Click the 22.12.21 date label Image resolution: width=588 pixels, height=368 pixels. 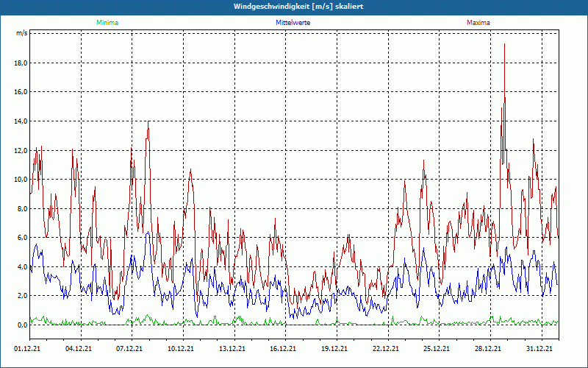click(x=386, y=349)
